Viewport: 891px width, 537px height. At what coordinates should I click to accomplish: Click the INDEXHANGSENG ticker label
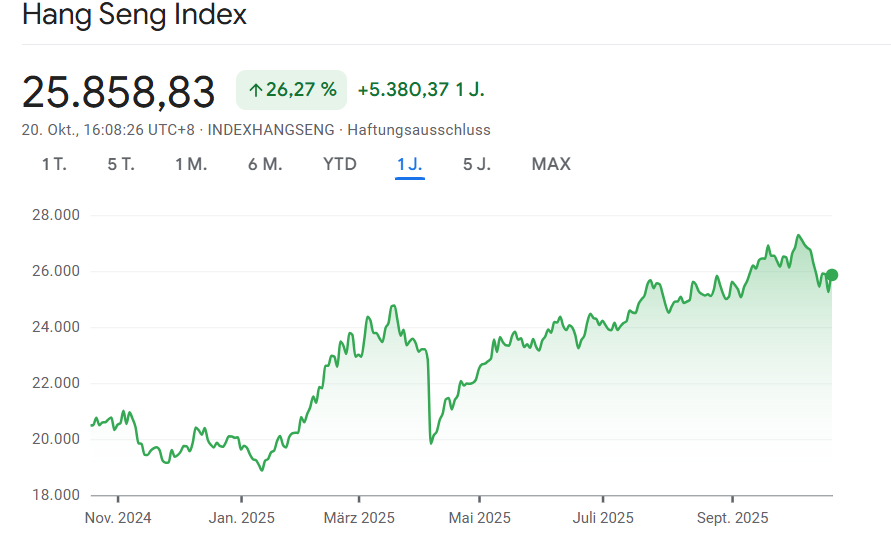click(x=272, y=130)
